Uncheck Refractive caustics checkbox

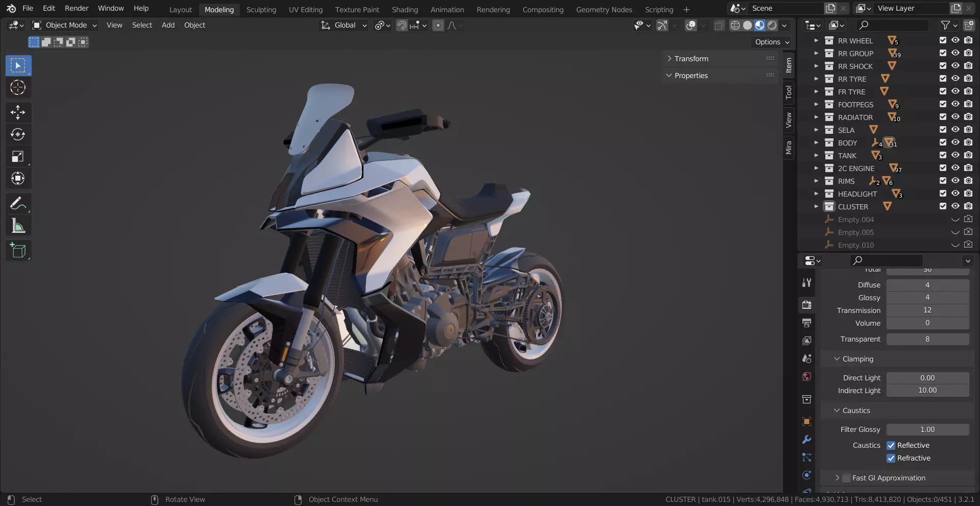point(891,458)
